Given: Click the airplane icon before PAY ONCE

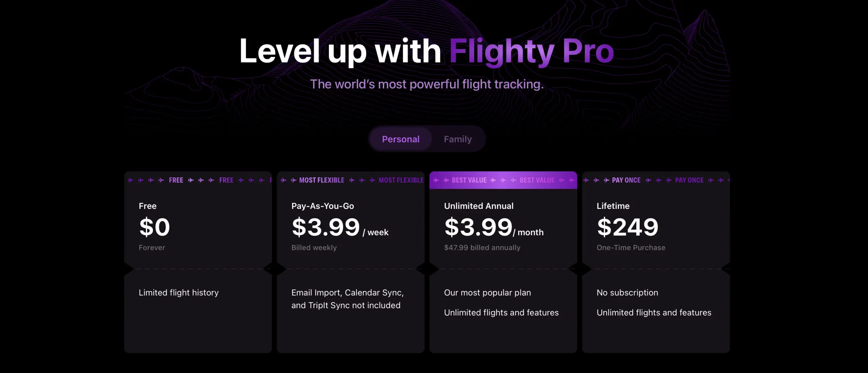Looking at the screenshot, I should click(607, 180).
